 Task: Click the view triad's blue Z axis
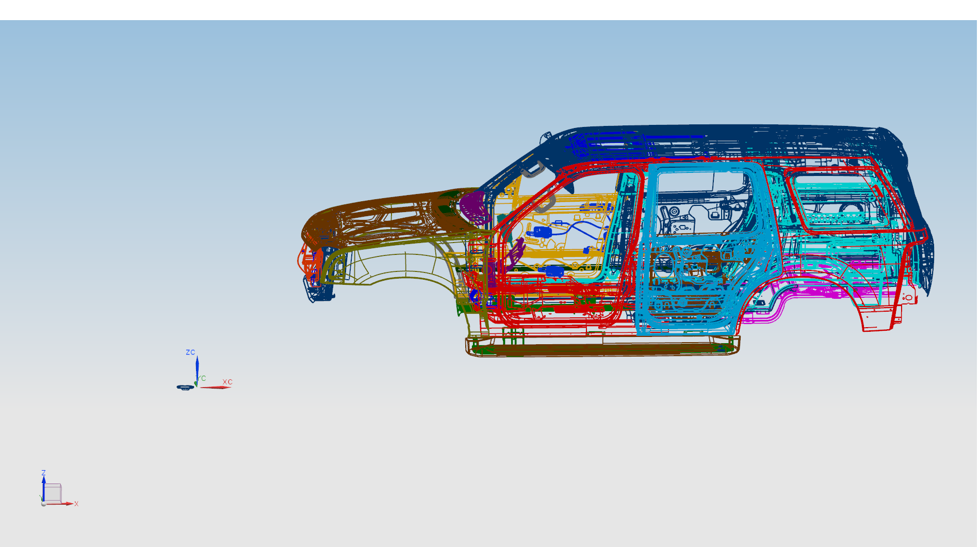(44, 485)
